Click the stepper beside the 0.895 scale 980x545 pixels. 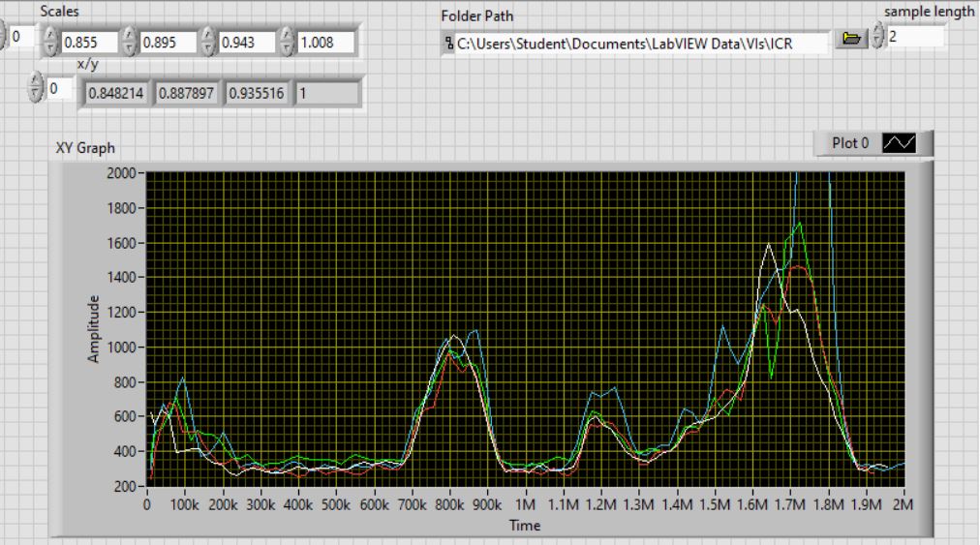point(129,42)
